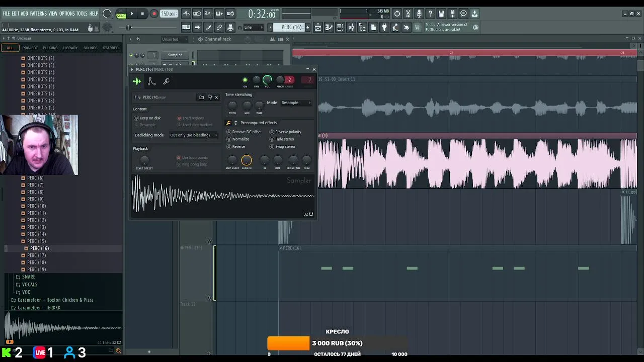
Task: Adjust the channel VOL knob
Action: tap(267, 80)
